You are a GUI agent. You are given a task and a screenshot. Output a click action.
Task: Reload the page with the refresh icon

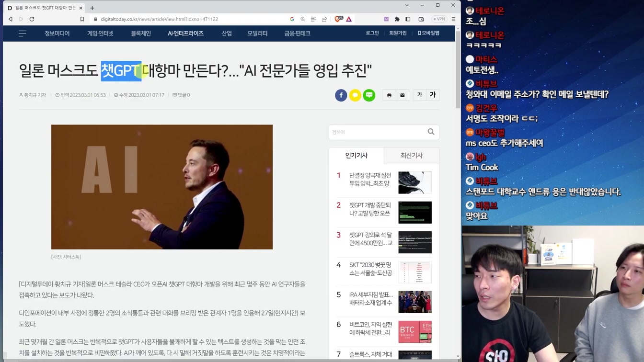32,19
